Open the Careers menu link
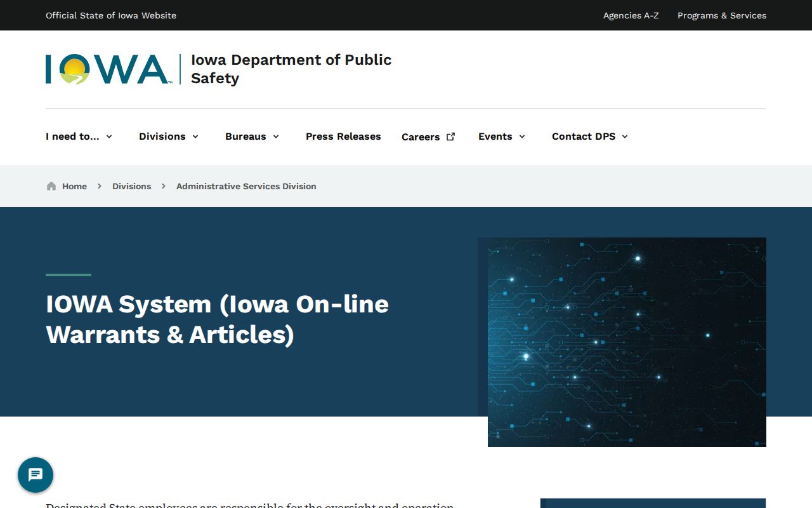 coord(421,137)
